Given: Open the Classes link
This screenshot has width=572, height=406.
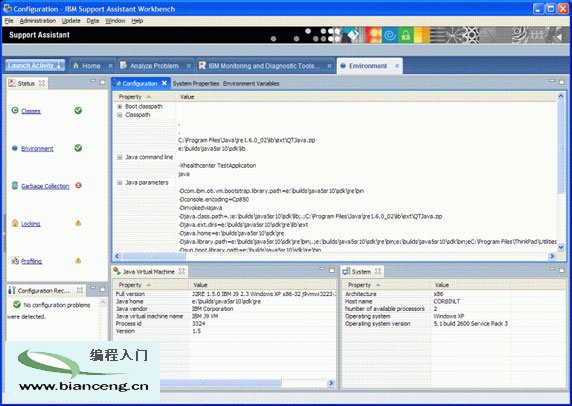Looking at the screenshot, I should [x=31, y=111].
